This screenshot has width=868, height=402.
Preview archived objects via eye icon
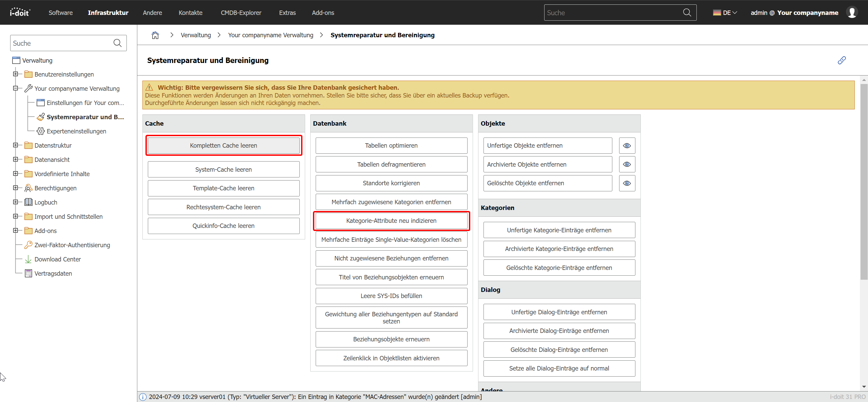(x=627, y=164)
